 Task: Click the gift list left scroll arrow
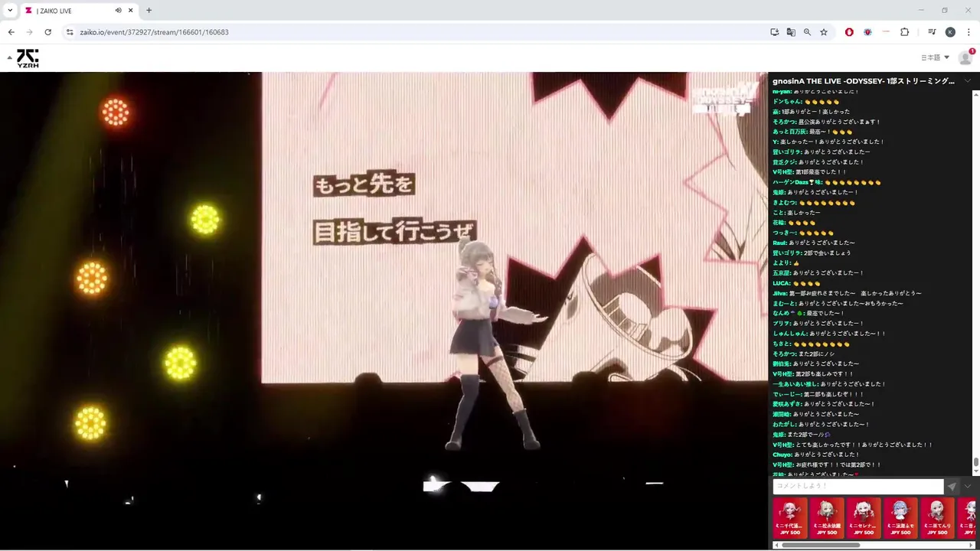(776, 545)
